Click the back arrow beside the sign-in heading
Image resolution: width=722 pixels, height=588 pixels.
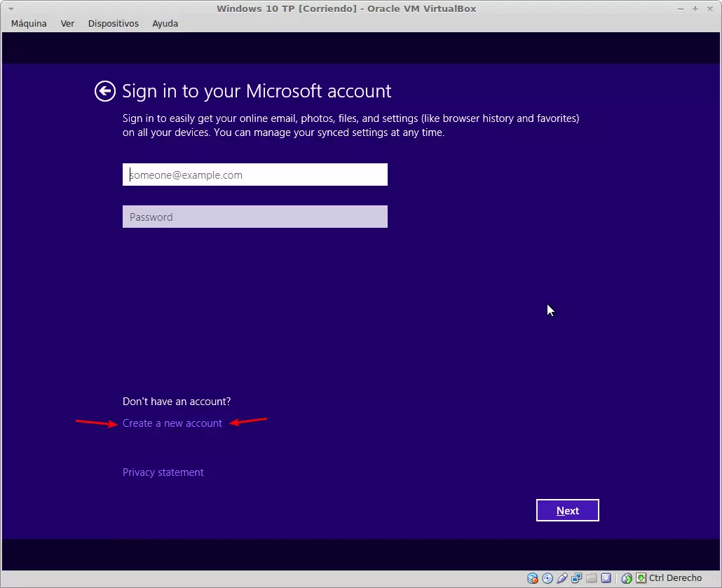105,91
